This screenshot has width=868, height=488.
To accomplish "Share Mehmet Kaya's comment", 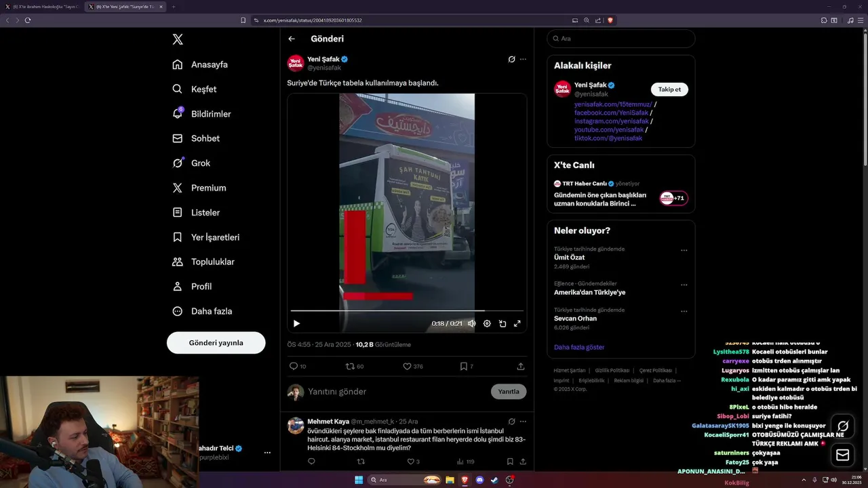I will 523,462.
